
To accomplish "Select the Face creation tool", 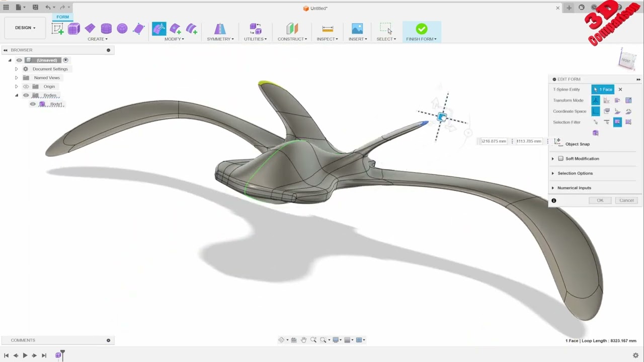I will 139,29.
